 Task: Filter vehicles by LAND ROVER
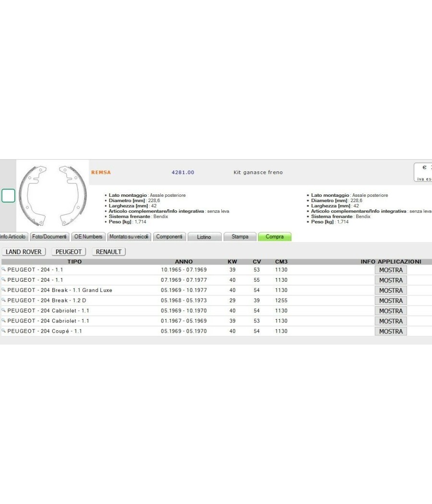click(24, 252)
